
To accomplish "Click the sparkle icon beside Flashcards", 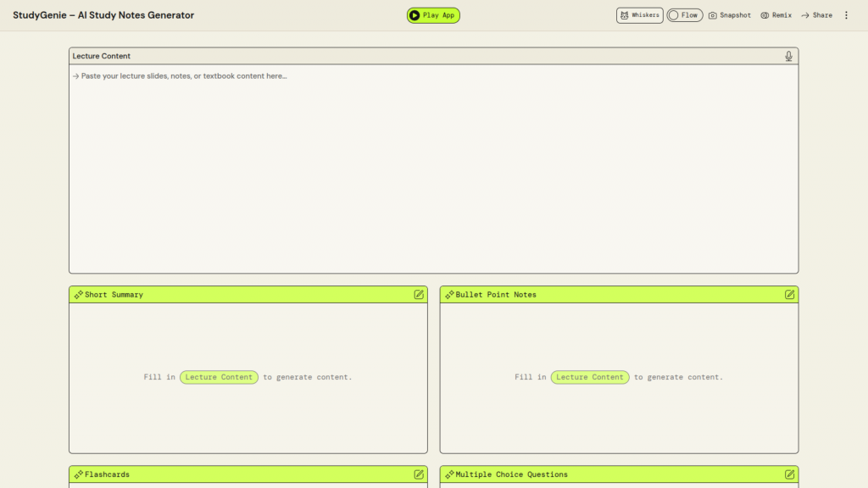I will click(79, 474).
